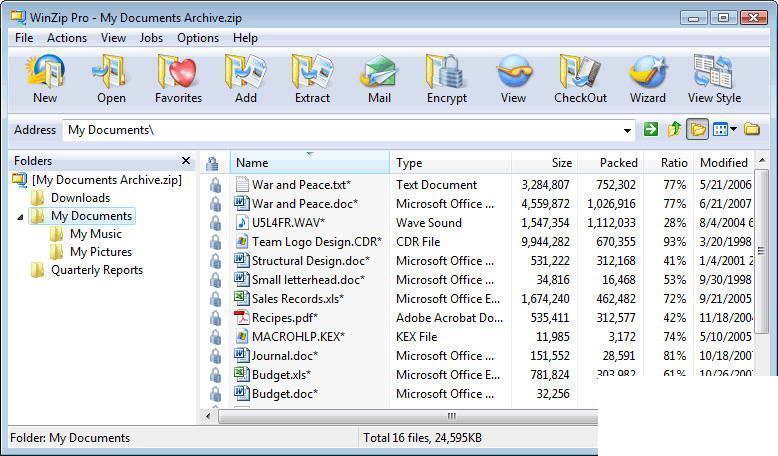
Task: Select Team Logo Design.CDR file
Action: coord(317,242)
